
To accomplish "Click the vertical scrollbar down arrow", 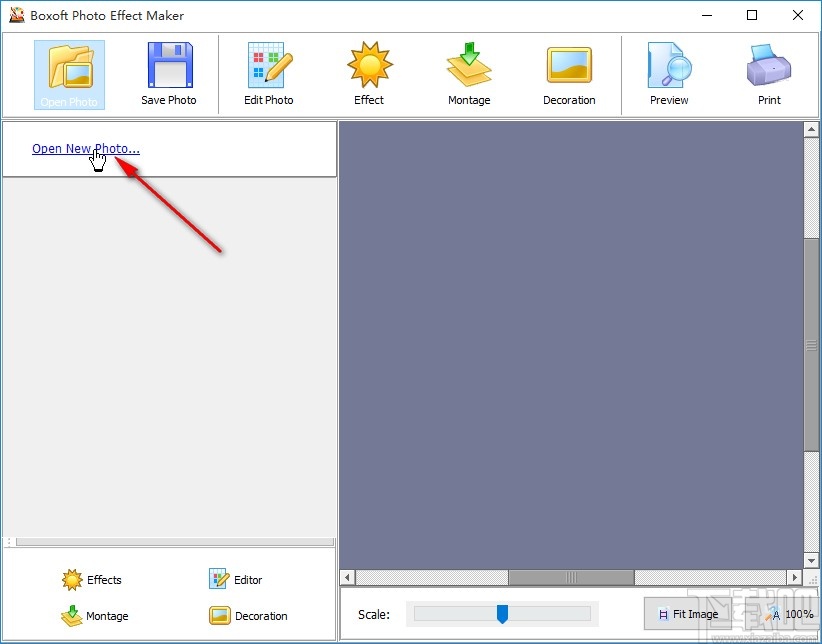I will pyautogui.click(x=812, y=561).
